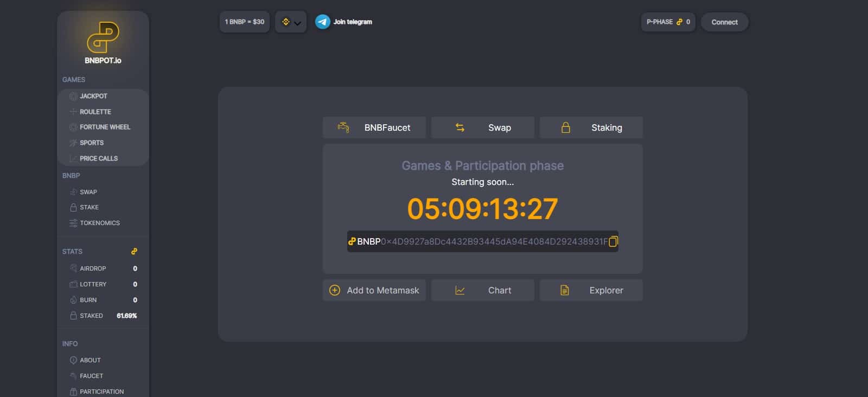The height and width of the screenshot is (397, 868).
Task: Copy the BNBP contract address
Action: pos(613,241)
